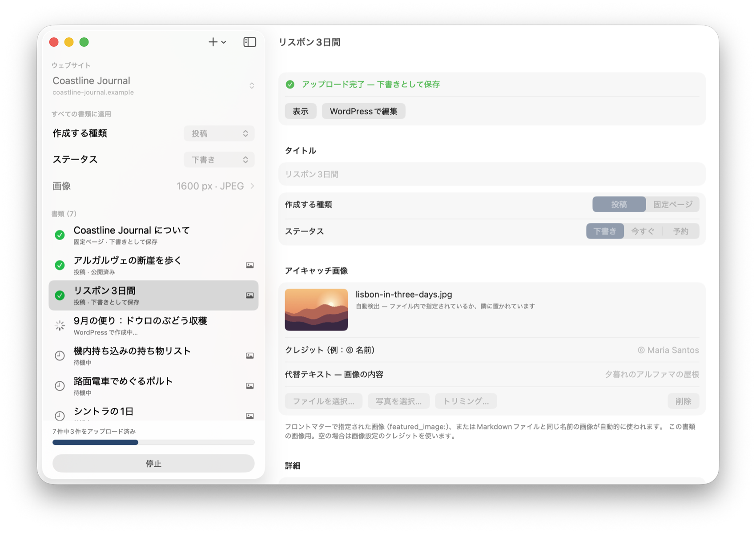The height and width of the screenshot is (533, 756).
Task: Click green checkmark beside Coastline Journal について
Action: click(60, 235)
